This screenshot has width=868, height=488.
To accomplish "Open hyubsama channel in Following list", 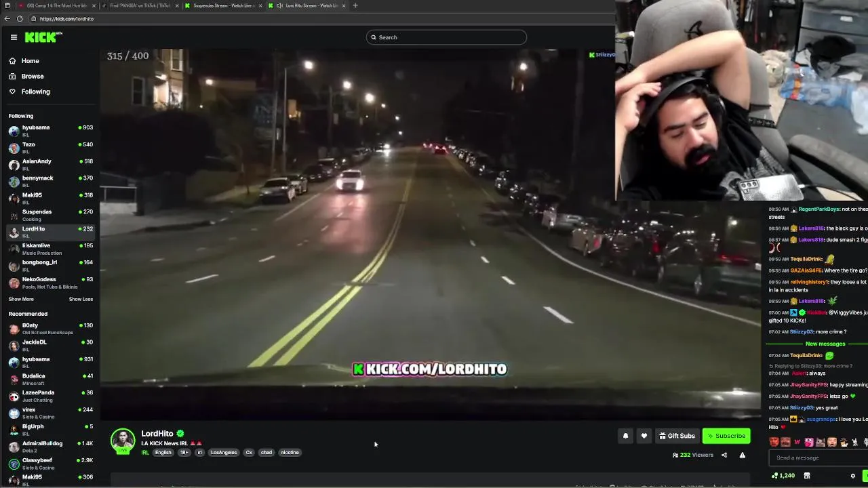I will point(50,130).
